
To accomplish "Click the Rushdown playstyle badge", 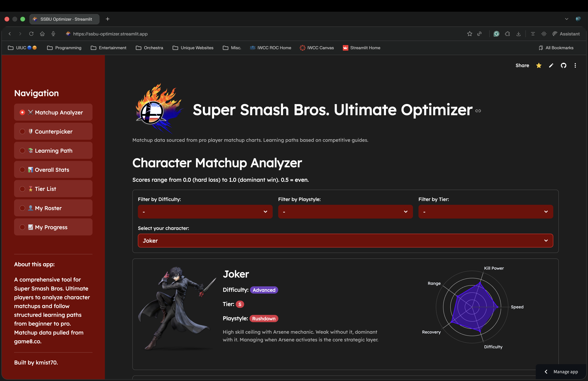I will [x=264, y=319].
